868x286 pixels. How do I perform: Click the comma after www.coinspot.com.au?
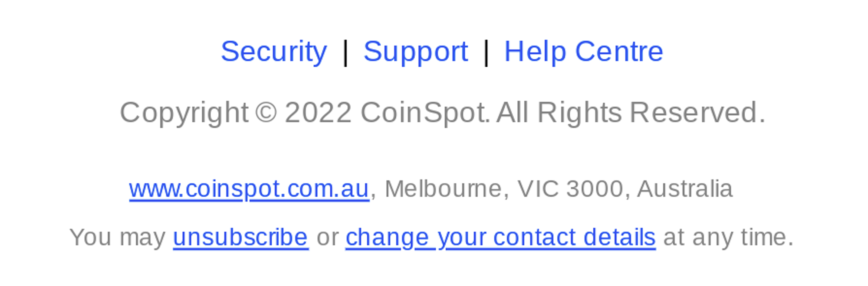(373, 194)
